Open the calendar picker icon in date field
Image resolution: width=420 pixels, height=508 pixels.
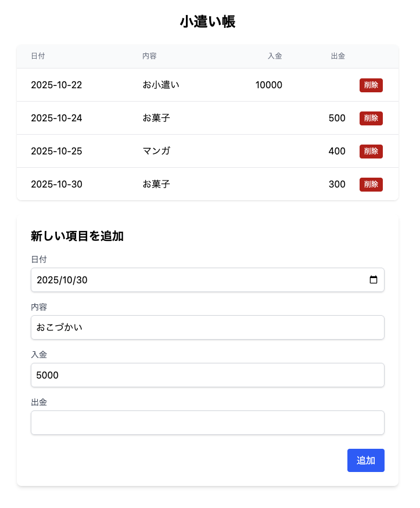coord(373,280)
